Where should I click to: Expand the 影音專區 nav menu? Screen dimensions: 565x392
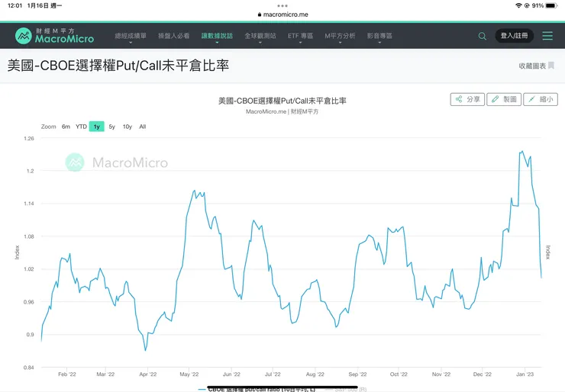point(379,36)
